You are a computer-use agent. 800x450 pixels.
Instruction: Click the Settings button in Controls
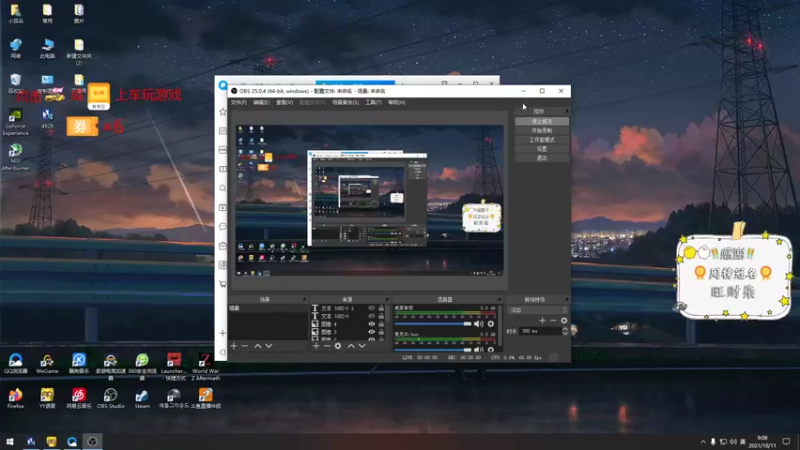(x=542, y=149)
